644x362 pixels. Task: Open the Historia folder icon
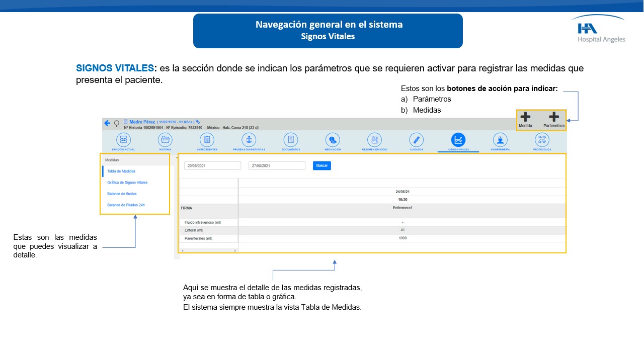pyautogui.click(x=165, y=140)
